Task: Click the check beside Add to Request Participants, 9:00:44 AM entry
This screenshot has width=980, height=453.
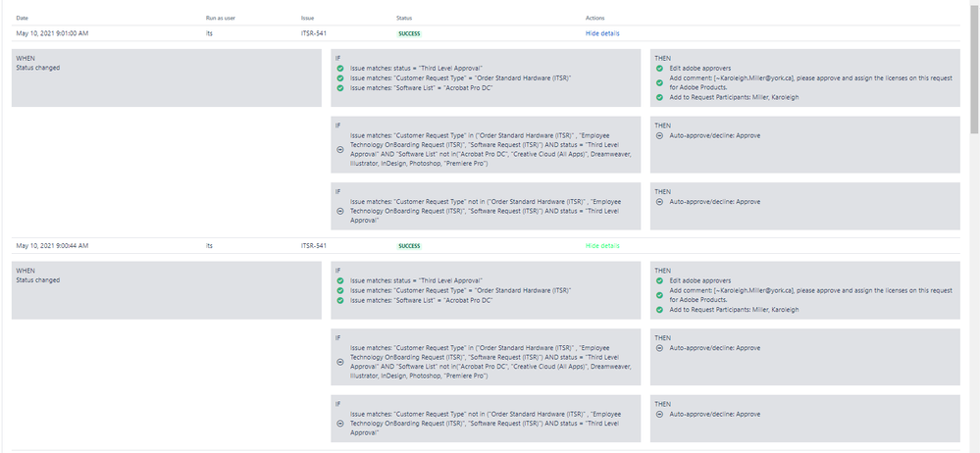Action: (x=659, y=310)
